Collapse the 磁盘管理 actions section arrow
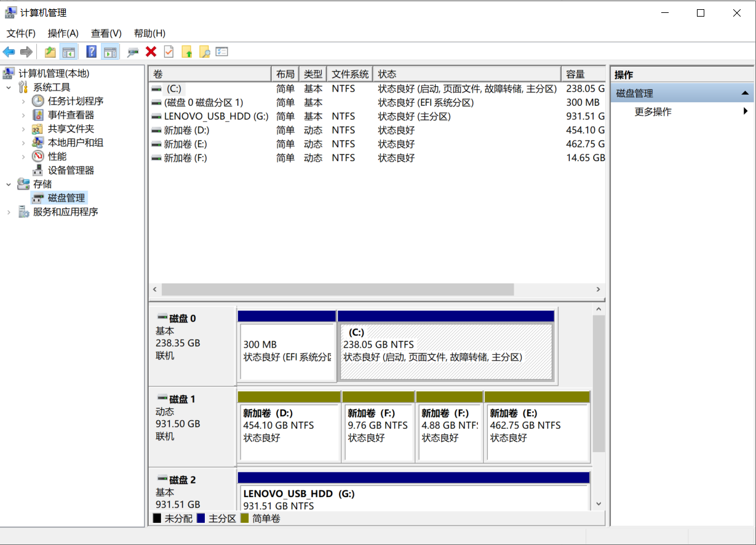This screenshot has width=756, height=545. click(x=745, y=93)
